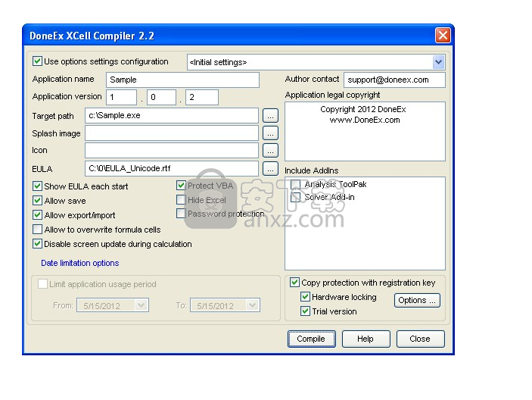Enable the Hide Excel option
Screen dimensions: 532x400
181,200
